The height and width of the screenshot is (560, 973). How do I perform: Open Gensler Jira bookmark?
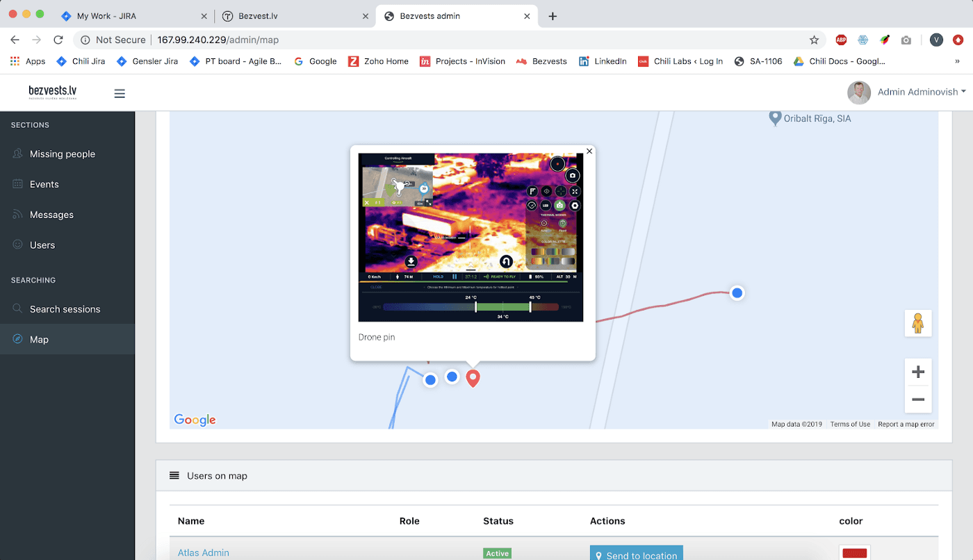[147, 61]
